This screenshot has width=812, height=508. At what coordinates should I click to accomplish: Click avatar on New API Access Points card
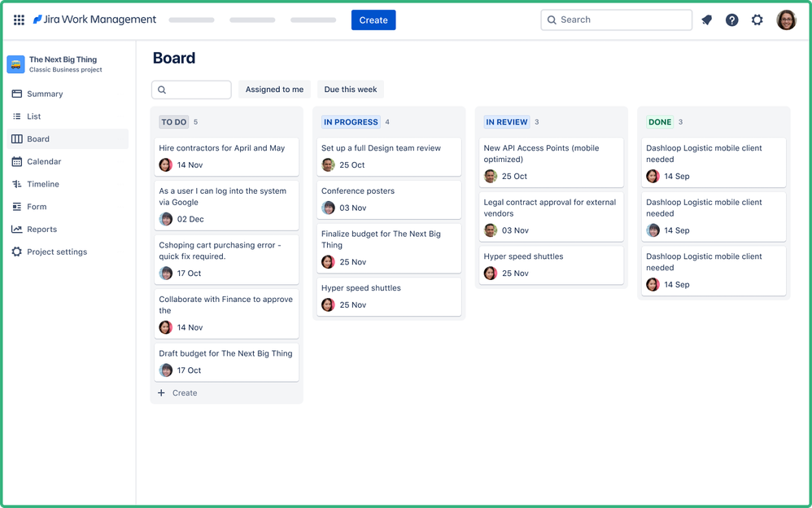491,176
